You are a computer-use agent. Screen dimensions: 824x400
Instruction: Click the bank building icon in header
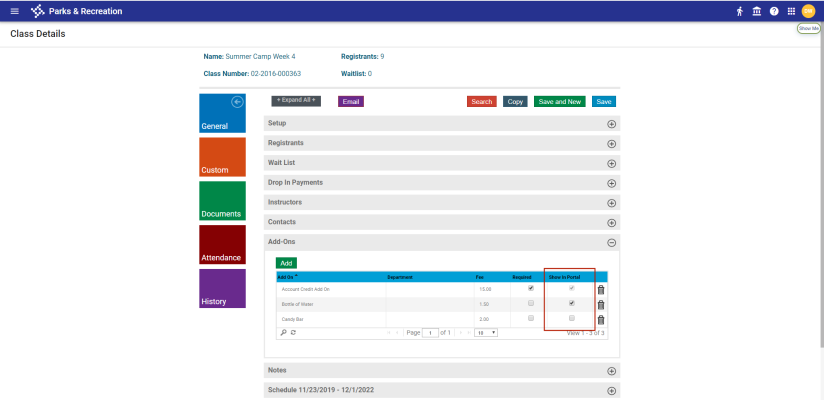[x=756, y=11]
